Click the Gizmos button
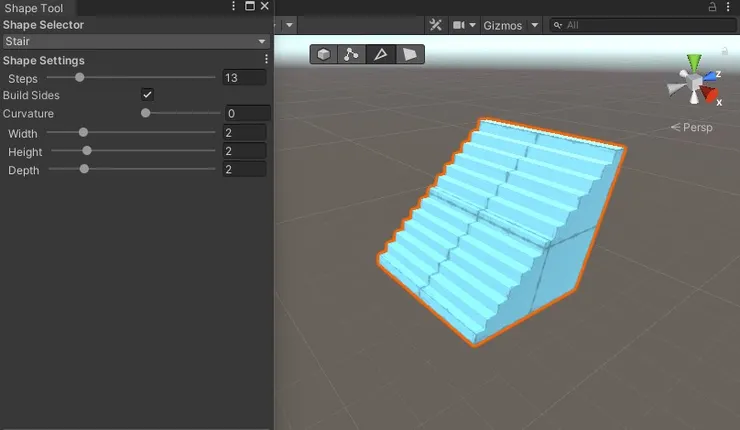The height and width of the screenshot is (430, 740). [502, 25]
